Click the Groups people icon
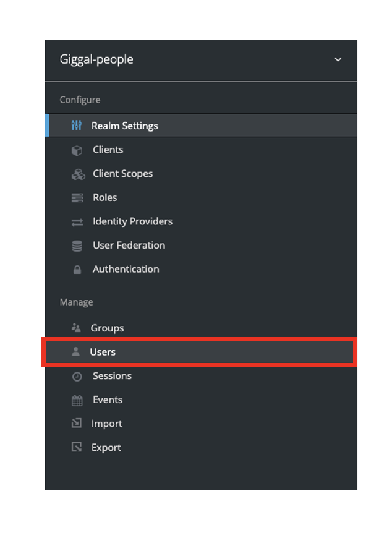This screenshot has width=392, height=543. coord(76,327)
